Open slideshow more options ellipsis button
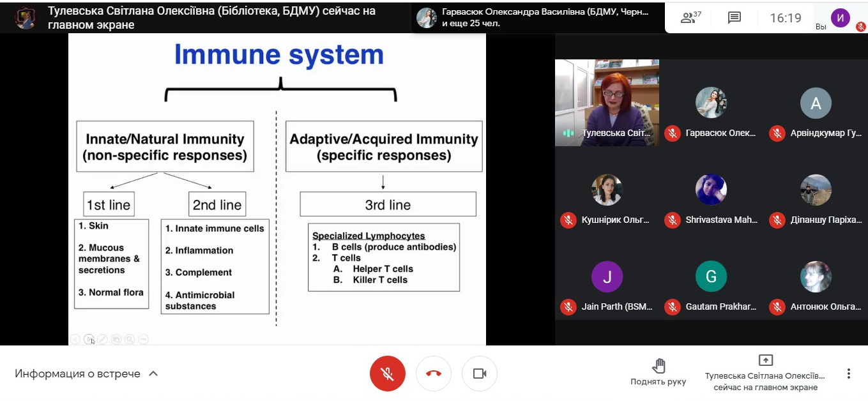868x401 pixels. [x=143, y=340]
